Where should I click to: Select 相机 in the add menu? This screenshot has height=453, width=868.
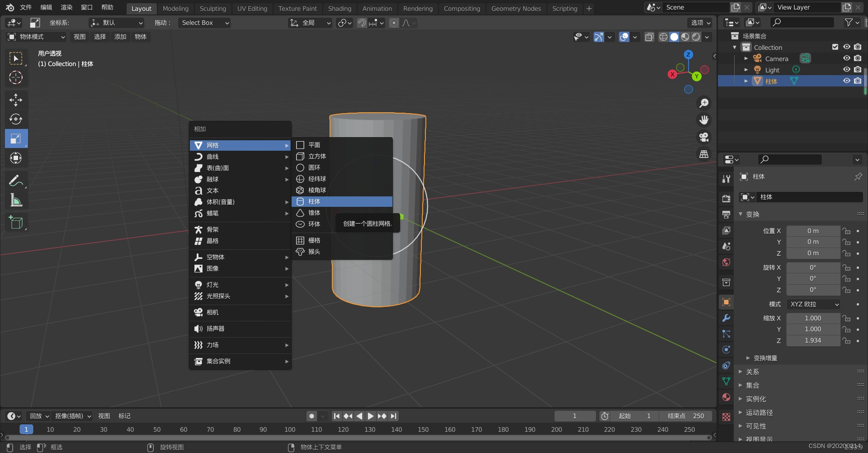coord(241,312)
